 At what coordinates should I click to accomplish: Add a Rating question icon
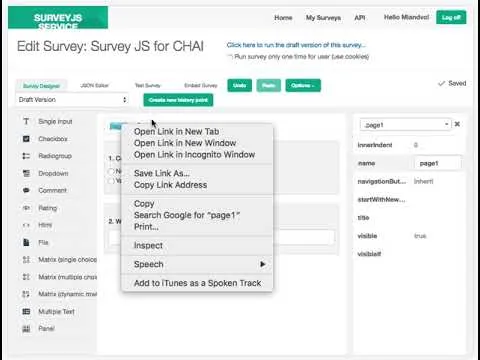pos(26,208)
